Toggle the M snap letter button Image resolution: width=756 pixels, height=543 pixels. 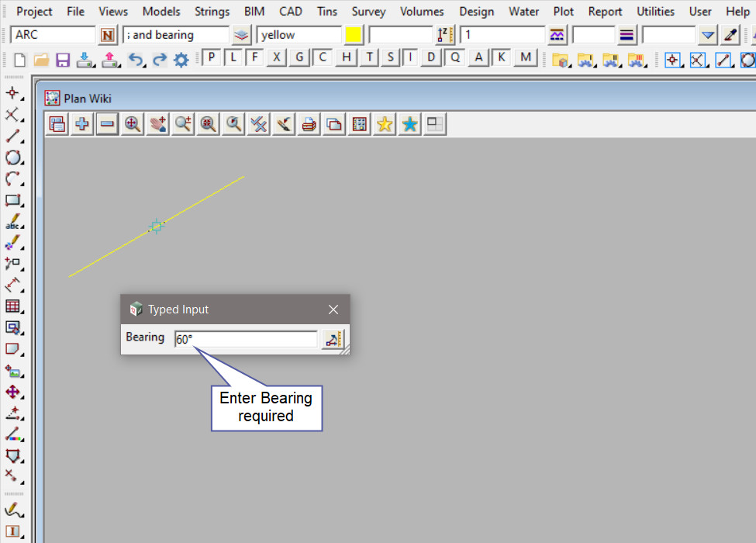[526, 57]
